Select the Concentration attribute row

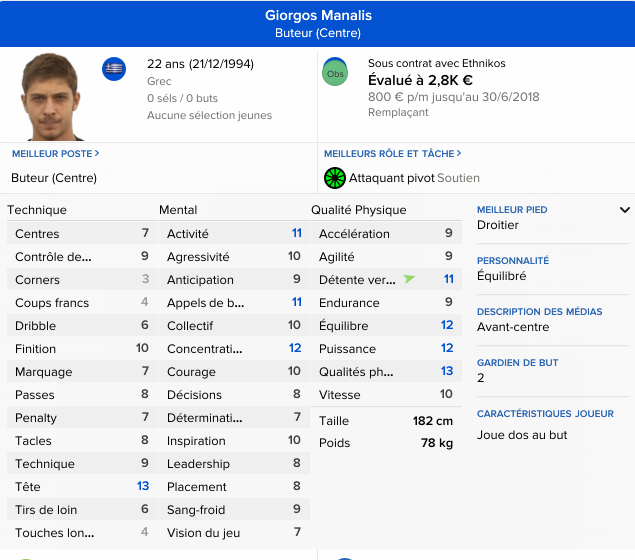click(x=233, y=349)
